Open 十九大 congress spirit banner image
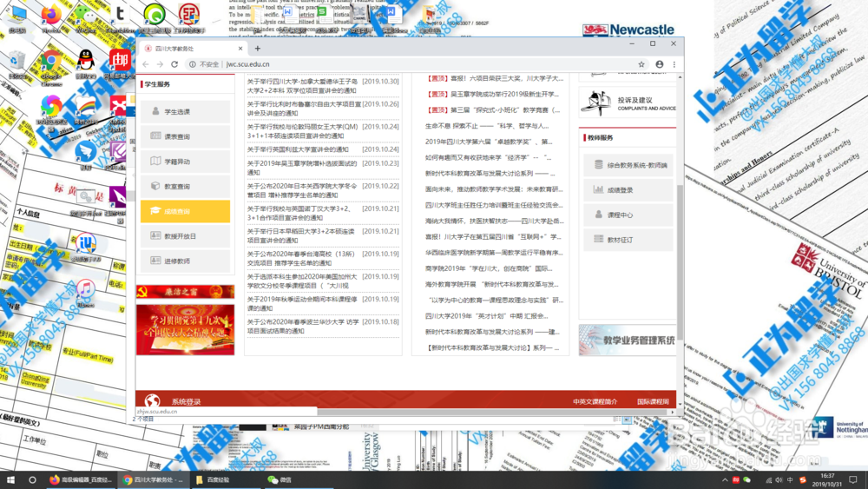This screenshot has width=868, height=489. [185, 330]
